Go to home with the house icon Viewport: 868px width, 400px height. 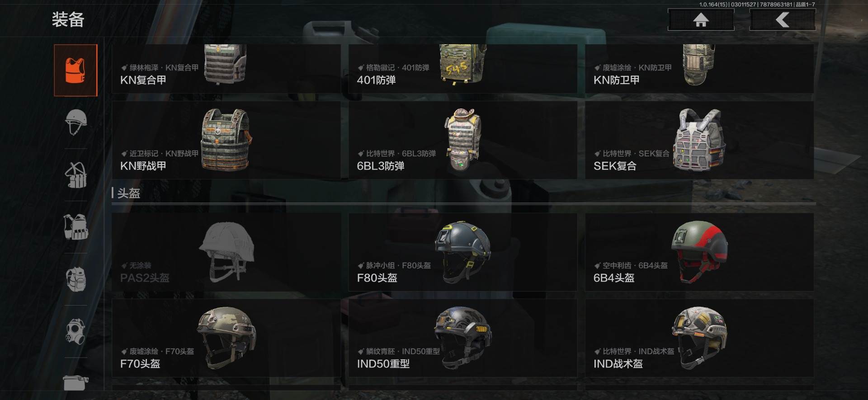[x=701, y=20]
